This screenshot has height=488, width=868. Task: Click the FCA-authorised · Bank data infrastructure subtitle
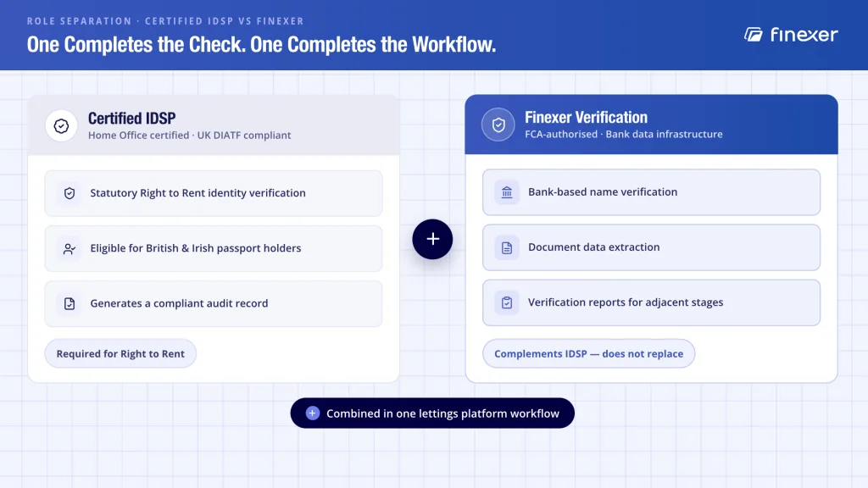click(x=624, y=134)
